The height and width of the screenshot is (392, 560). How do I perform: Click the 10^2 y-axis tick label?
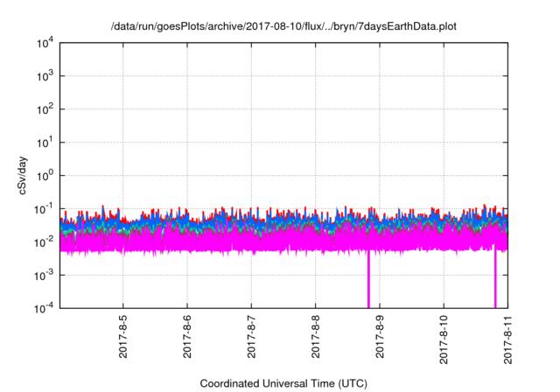pyautogui.click(x=45, y=109)
